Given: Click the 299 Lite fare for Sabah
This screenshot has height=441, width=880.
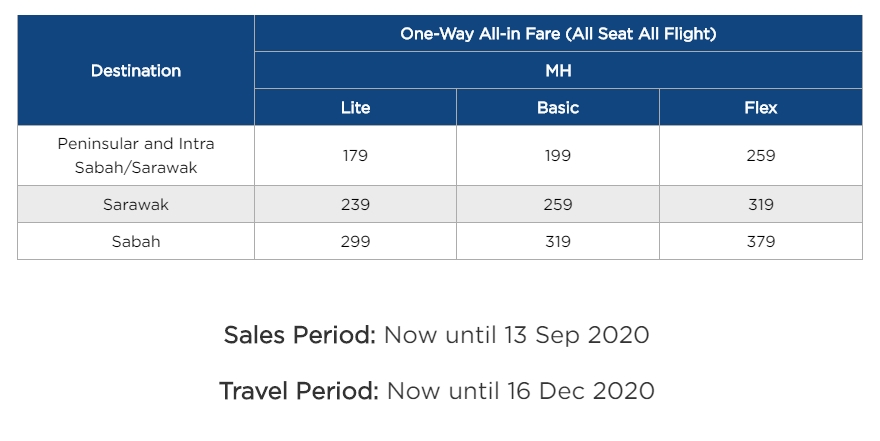Looking at the screenshot, I should [355, 241].
